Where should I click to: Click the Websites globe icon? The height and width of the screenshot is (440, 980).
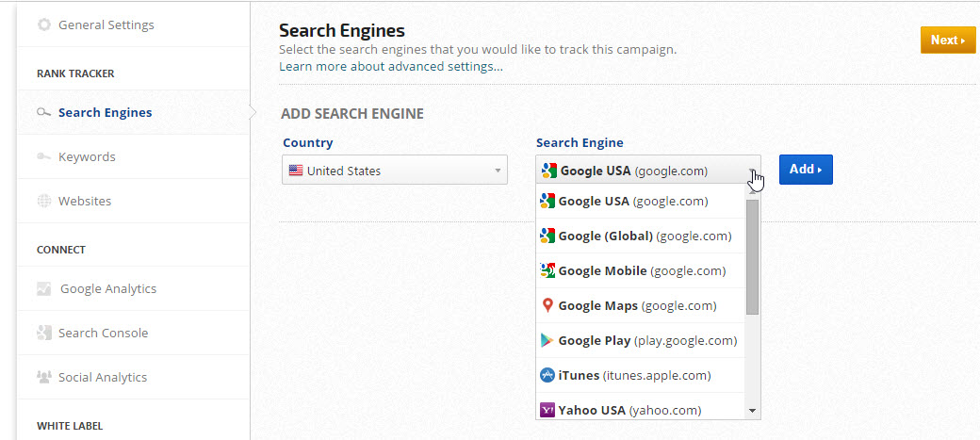pos(43,201)
